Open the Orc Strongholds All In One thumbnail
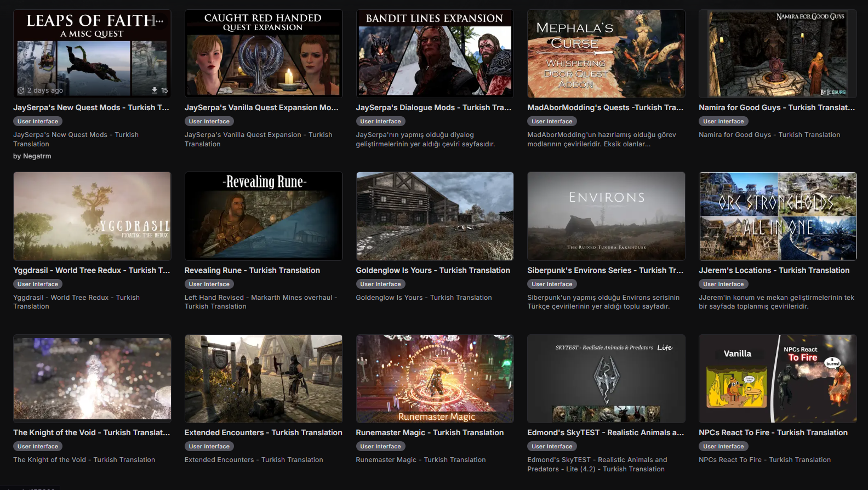 (778, 216)
